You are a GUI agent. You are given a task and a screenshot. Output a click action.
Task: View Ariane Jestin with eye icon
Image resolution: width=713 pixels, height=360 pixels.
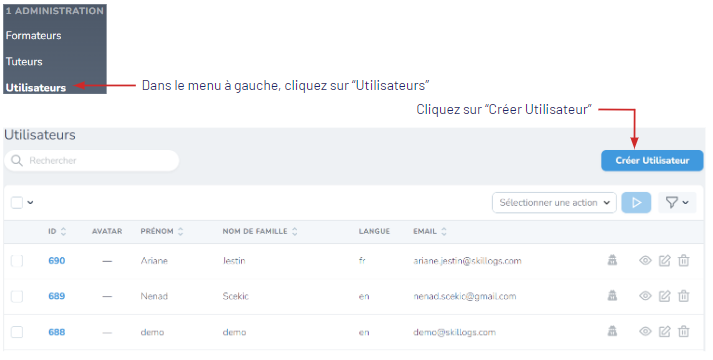pos(645,260)
